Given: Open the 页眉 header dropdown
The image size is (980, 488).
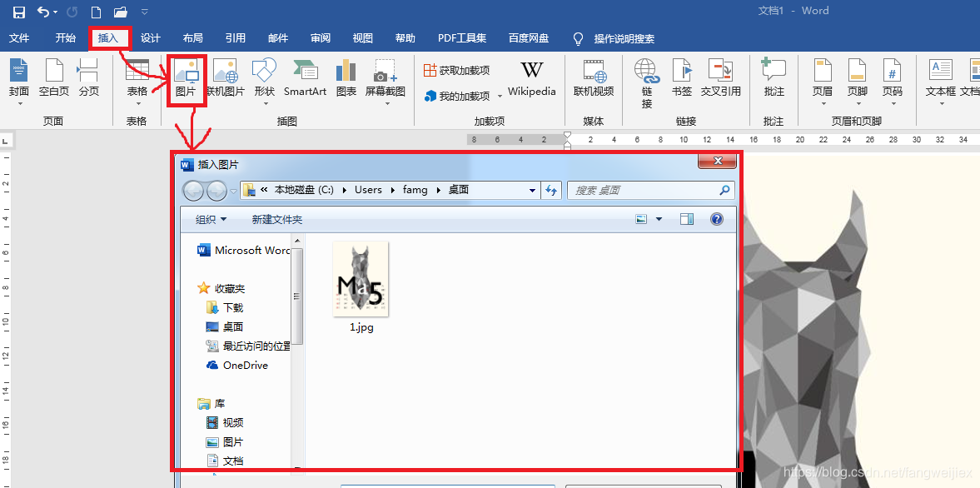Looking at the screenshot, I should point(823,82).
